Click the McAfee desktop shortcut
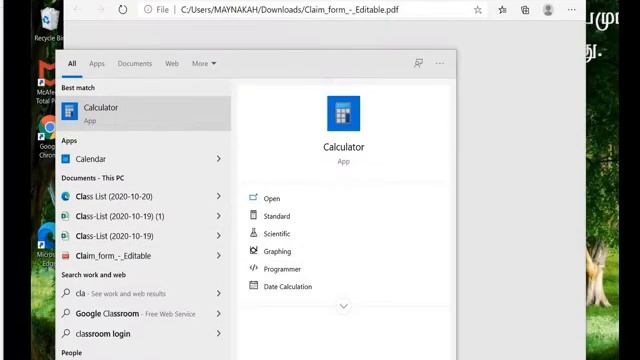 pos(46,82)
